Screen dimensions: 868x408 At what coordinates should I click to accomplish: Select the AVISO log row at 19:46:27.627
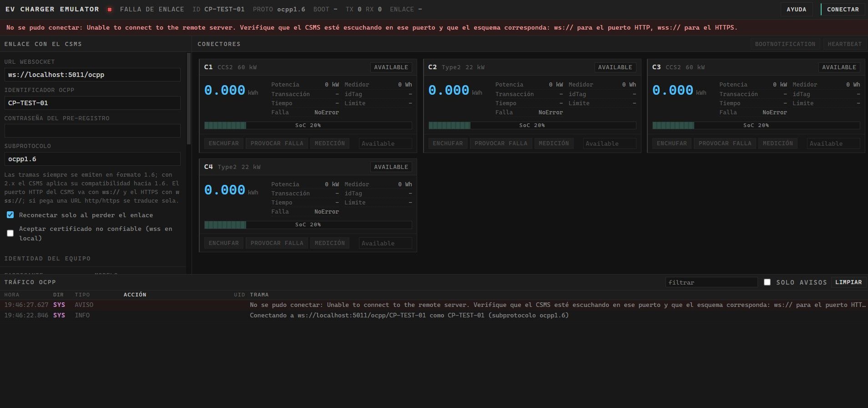click(x=434, y=305)
